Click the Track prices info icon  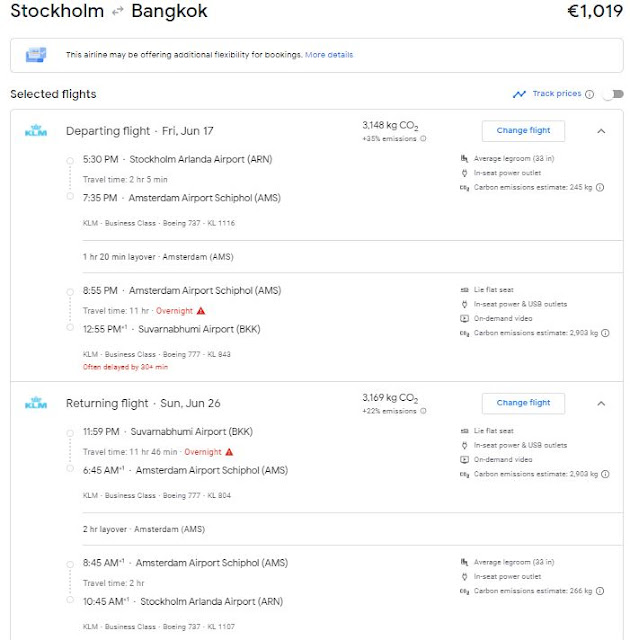(590, 94)
